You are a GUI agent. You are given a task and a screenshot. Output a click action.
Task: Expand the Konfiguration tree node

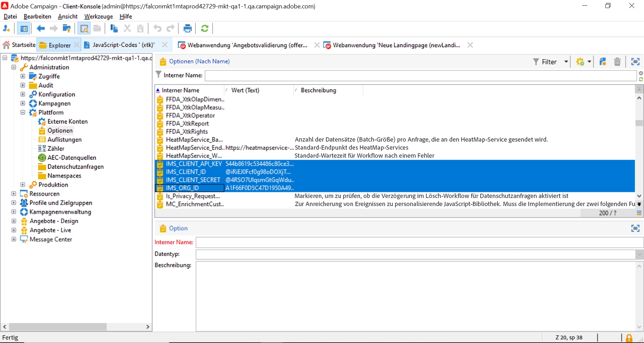coord(23,94)
